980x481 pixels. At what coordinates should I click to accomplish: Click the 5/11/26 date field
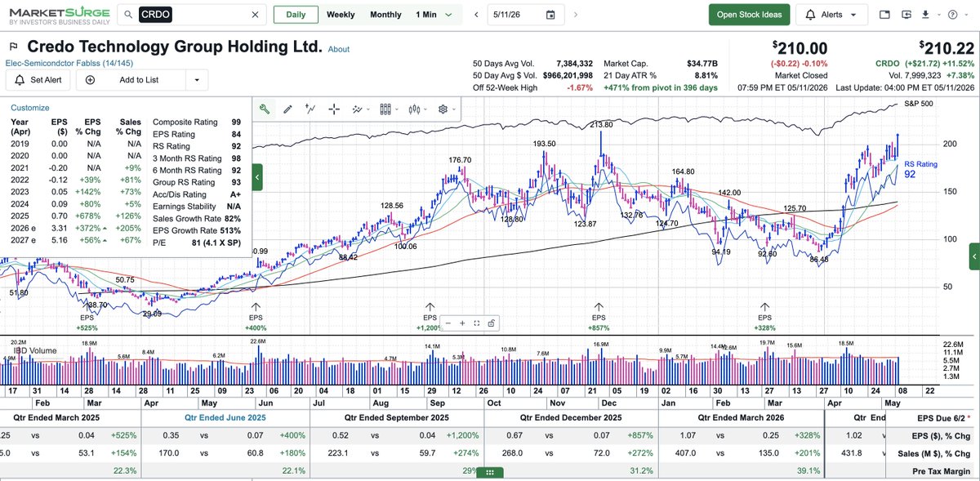[x=524, y=15]
